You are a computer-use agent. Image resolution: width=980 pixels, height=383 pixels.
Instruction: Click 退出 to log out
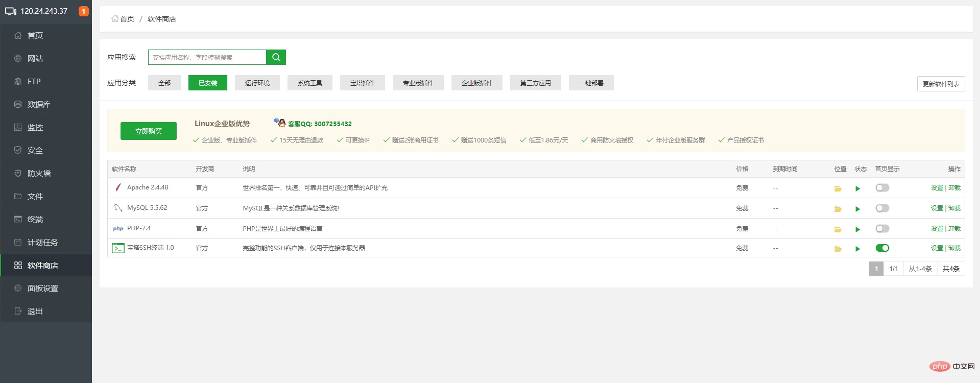[46, 311]
